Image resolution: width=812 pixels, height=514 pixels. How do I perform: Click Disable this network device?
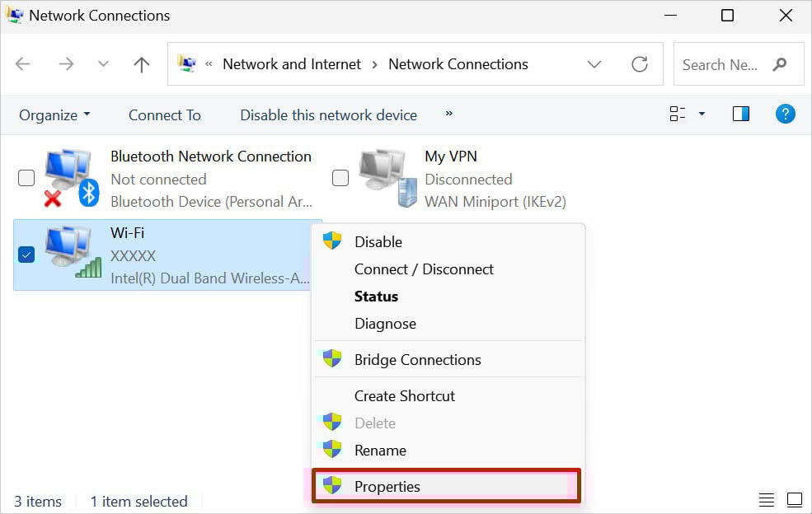(x=328, y=115)
